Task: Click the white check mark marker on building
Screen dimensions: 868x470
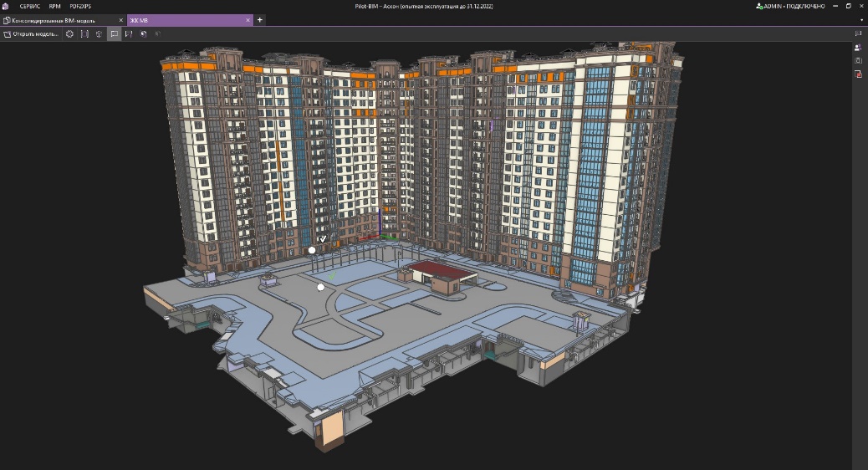Action: tap(323, 239)
